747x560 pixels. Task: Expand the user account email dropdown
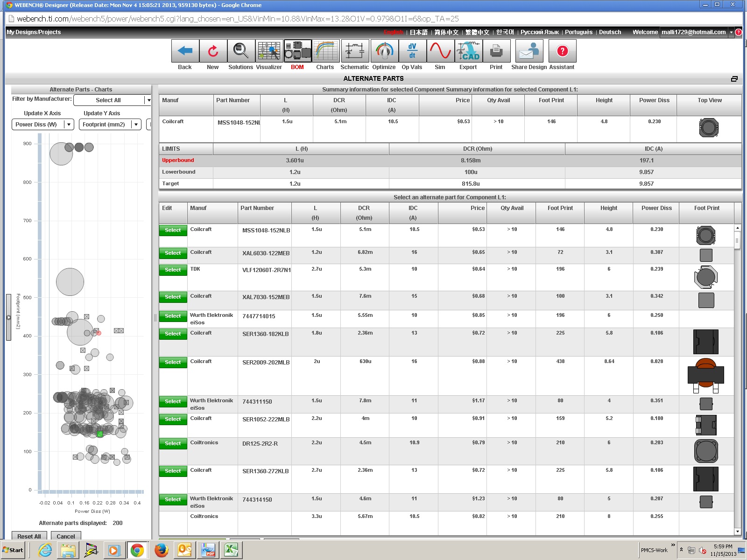(x=731, y=32)
